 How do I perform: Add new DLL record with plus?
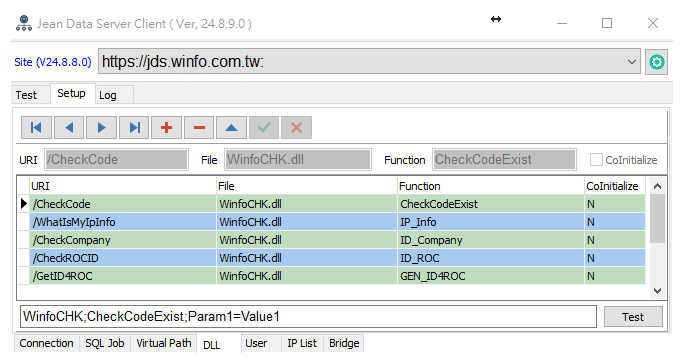(x=166, y=128)
